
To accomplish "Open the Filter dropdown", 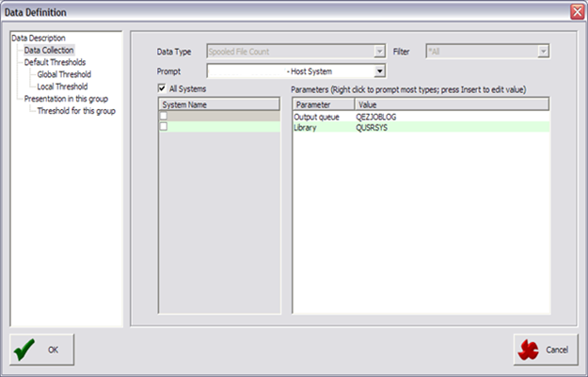I will tap(543, 51).
